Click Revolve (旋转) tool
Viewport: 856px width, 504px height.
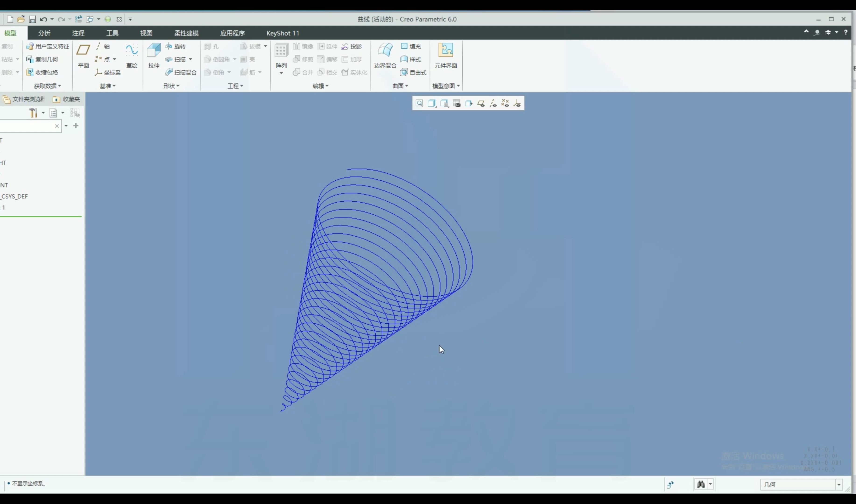[x=176, y=46]
